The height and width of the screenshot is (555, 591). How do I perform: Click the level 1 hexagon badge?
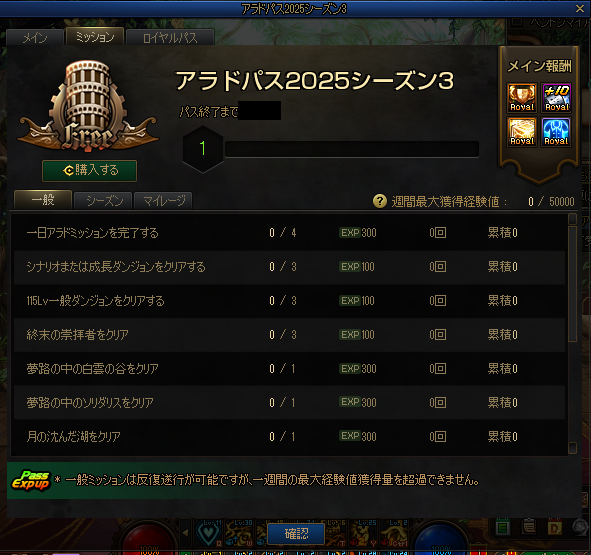click(x=203, y=149)
